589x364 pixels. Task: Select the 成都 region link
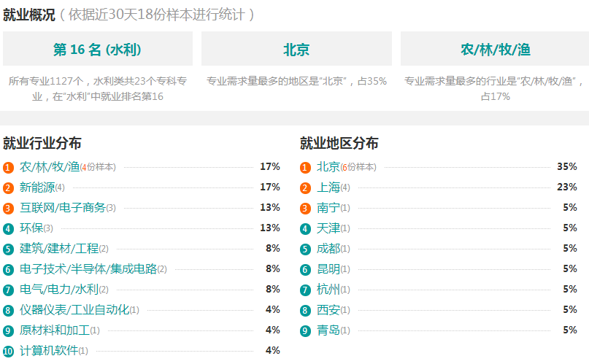[328, 249]
